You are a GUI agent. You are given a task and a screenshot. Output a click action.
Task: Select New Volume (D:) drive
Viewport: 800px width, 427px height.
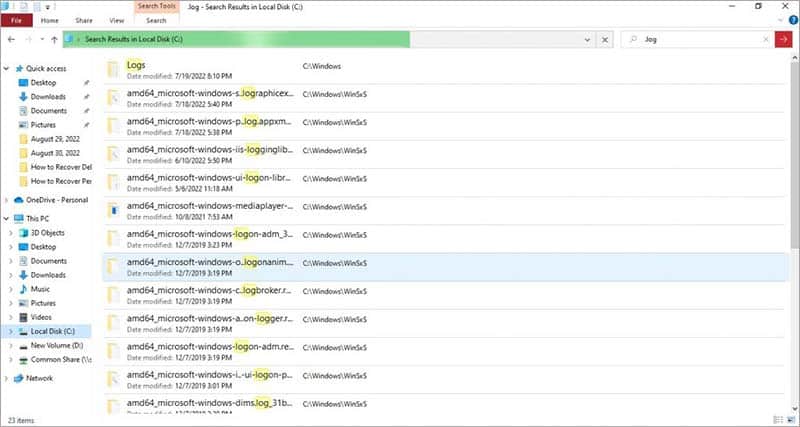point(57,345)
